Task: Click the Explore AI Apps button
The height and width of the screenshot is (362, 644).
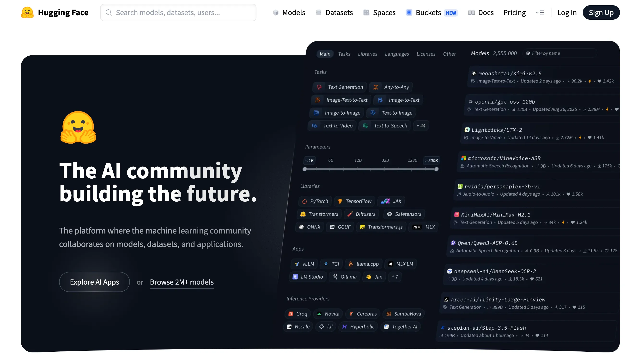Action: [x=95, y=282]
